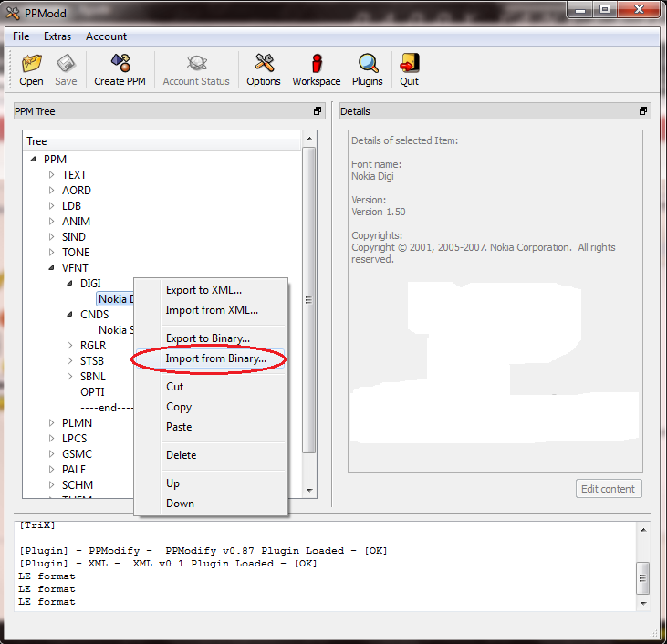667x644 pixels.
Task: Expand the PLMN node arrow
Action: (x=51, y=423)
